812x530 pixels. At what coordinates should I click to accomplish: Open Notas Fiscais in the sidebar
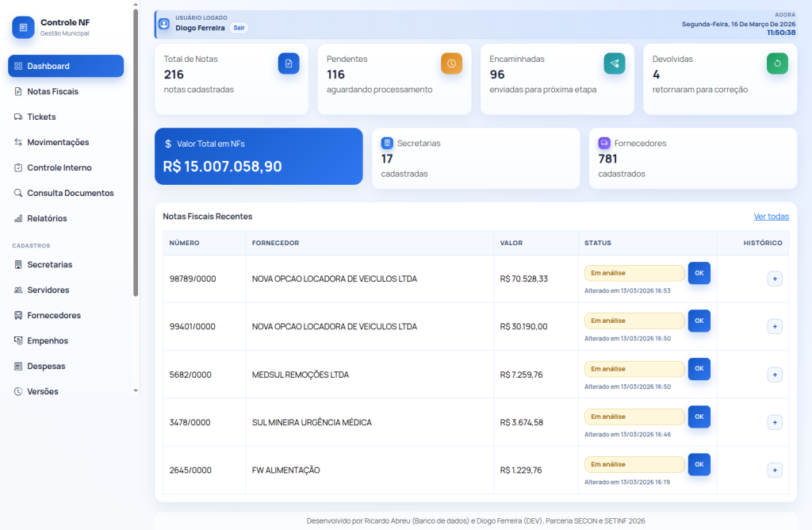(52, 91)
